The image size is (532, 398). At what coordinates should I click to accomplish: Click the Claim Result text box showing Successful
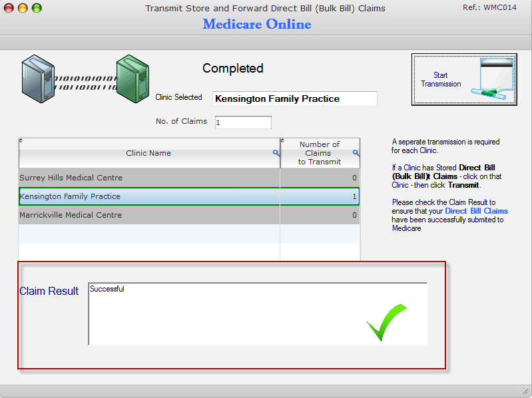pos(258,314)
